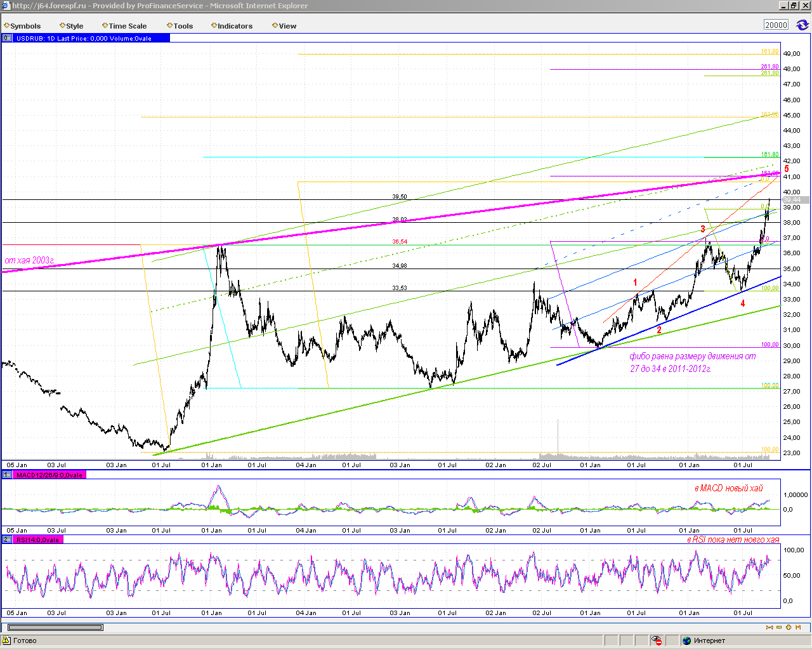Open the Symbols dropdown menu
Screen dimensions: 812x650
pos(22,26)
